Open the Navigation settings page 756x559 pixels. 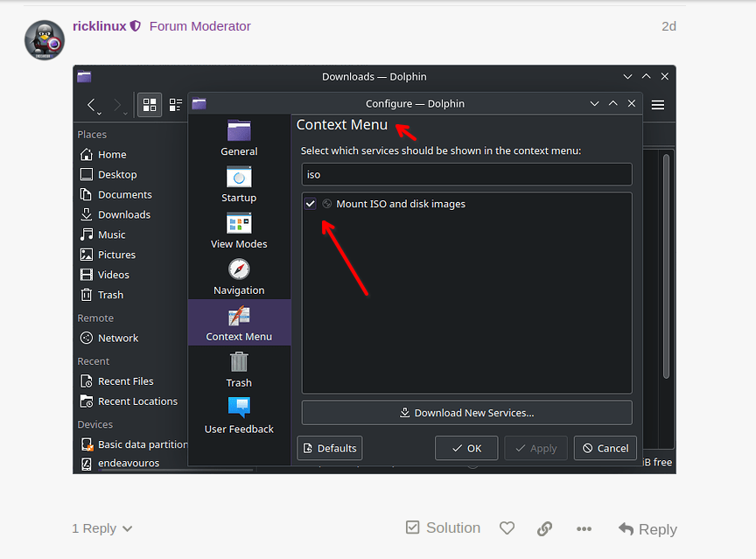pyautogui.click(x=239, y=276)
